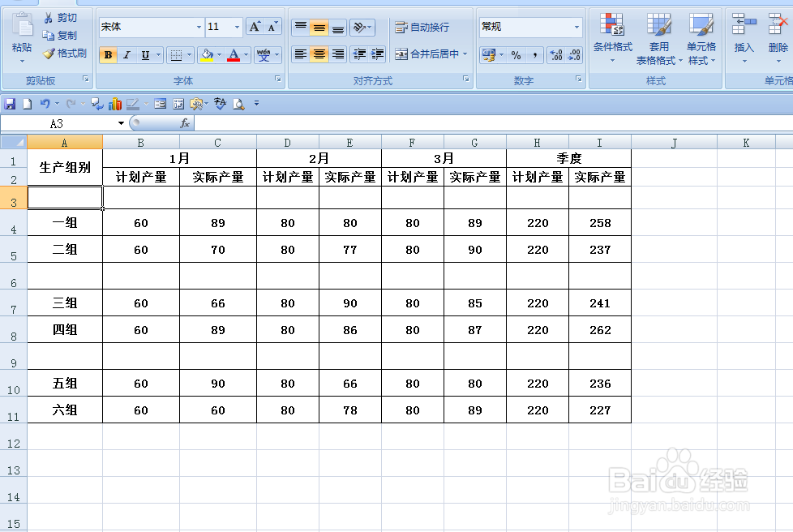Image resolution: width=793 pixels, height=532 pixels.
Task: Toggle Italic formatting
Action: point(126,55)
